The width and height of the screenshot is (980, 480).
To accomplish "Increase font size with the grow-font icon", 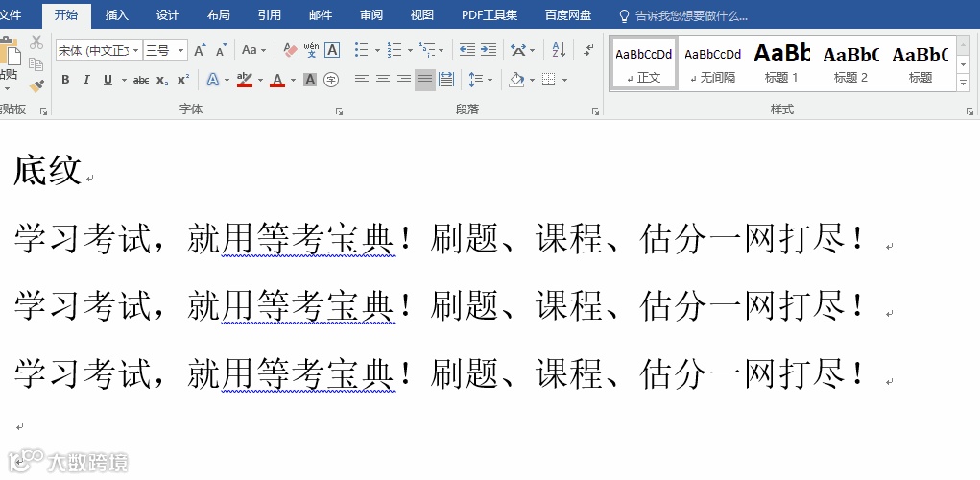I will tap(200, 50).
